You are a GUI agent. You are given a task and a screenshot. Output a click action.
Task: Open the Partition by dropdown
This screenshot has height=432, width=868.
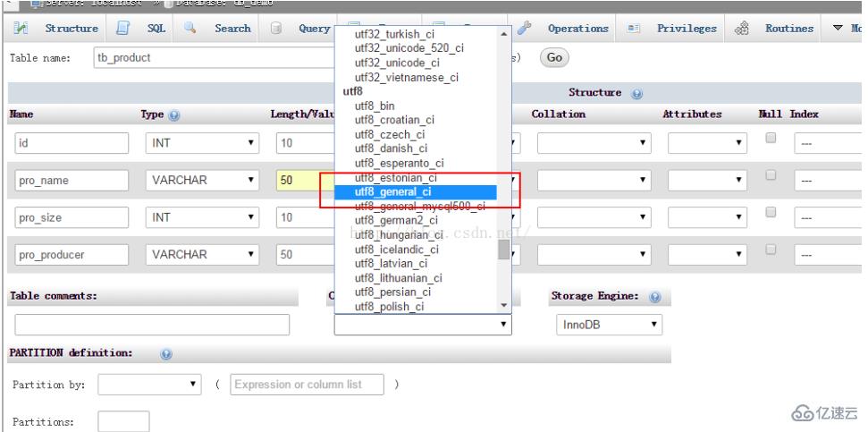pyautogui.click(x=149, y=384)
